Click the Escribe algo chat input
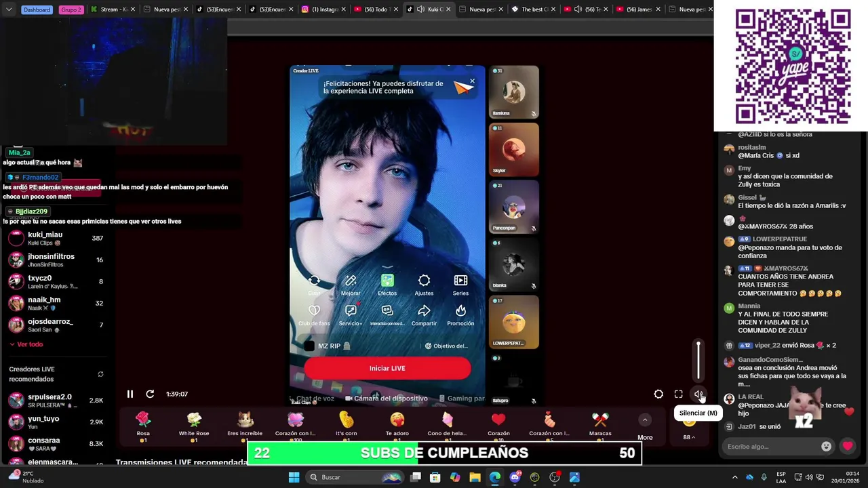The width and height of the screenshot is (868, 488). point(770,446)
